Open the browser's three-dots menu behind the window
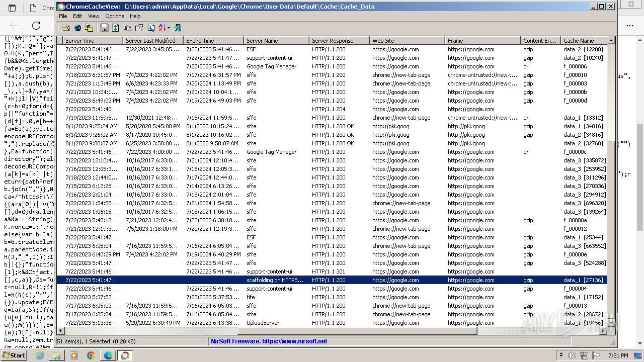The height and width of the screenshot is (362, 644). click(x=630, y=26)
